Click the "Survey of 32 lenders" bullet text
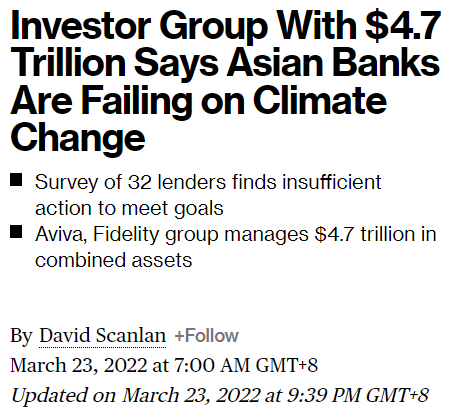The image size is (456, 420). coord(130,182)
